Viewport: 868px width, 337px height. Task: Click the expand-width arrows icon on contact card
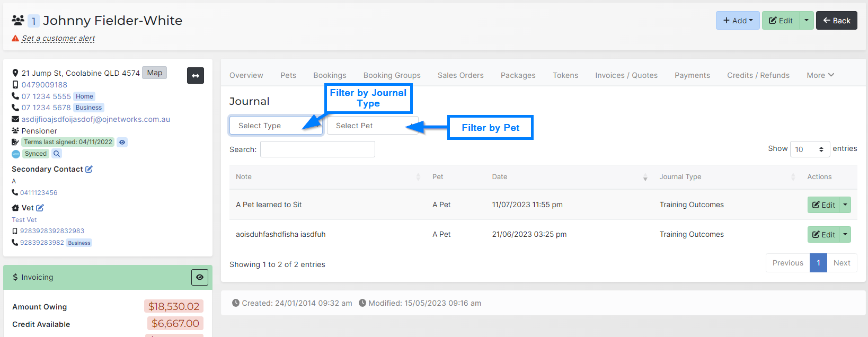pyautogui.click(x=195, y=76)
